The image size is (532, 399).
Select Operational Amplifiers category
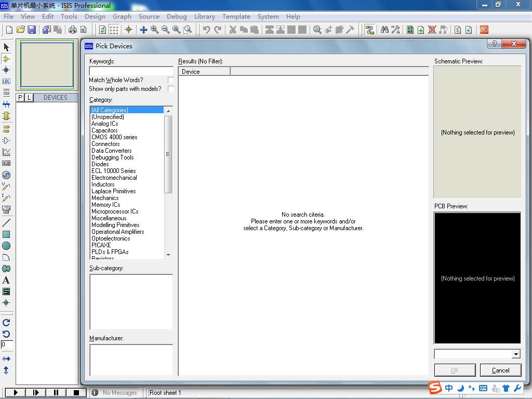point(118,232)
